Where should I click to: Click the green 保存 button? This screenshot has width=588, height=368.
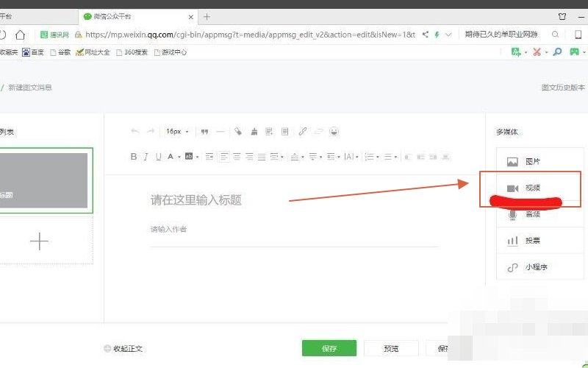329,348
